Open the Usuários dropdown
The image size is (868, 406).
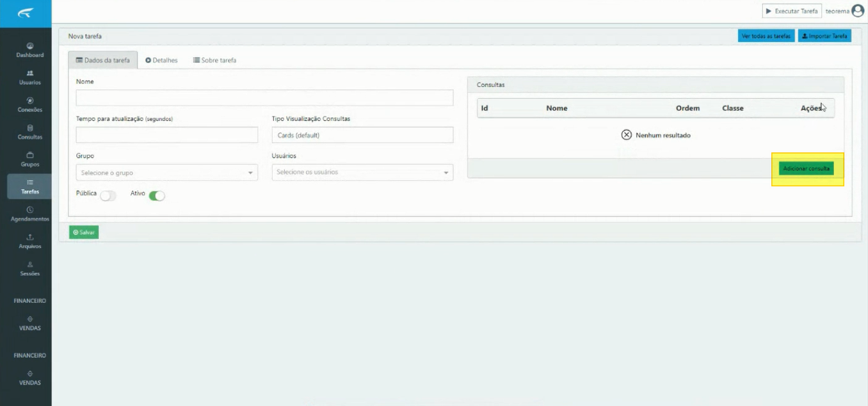[x=362, y=172]
